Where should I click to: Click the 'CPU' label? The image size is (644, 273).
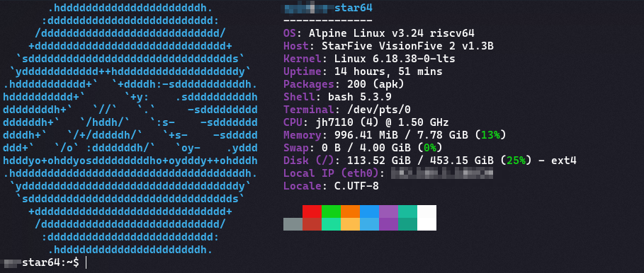pyautogui.click(x=293, y=122)
